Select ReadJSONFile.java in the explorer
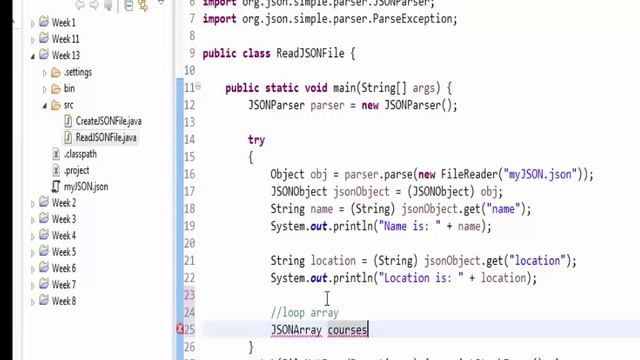The image size is (640, 360). [106, 138]
